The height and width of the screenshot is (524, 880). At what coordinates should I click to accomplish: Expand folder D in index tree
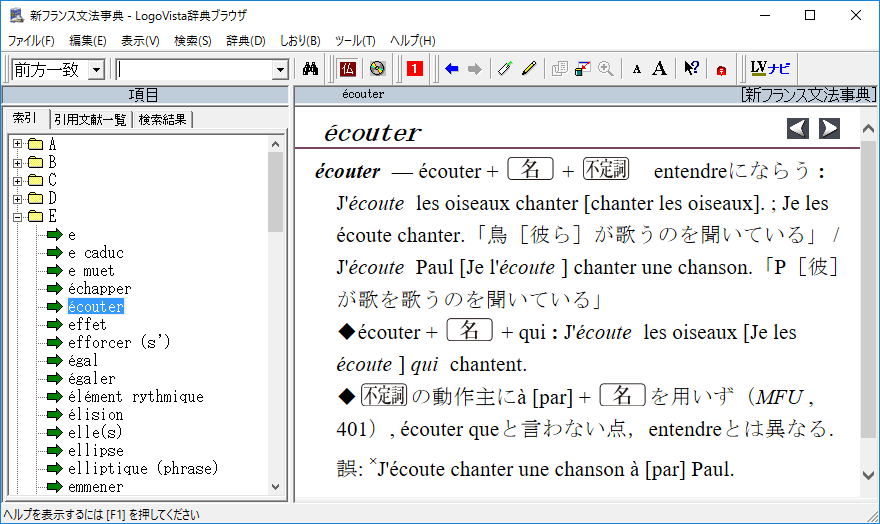coord(18,199)
